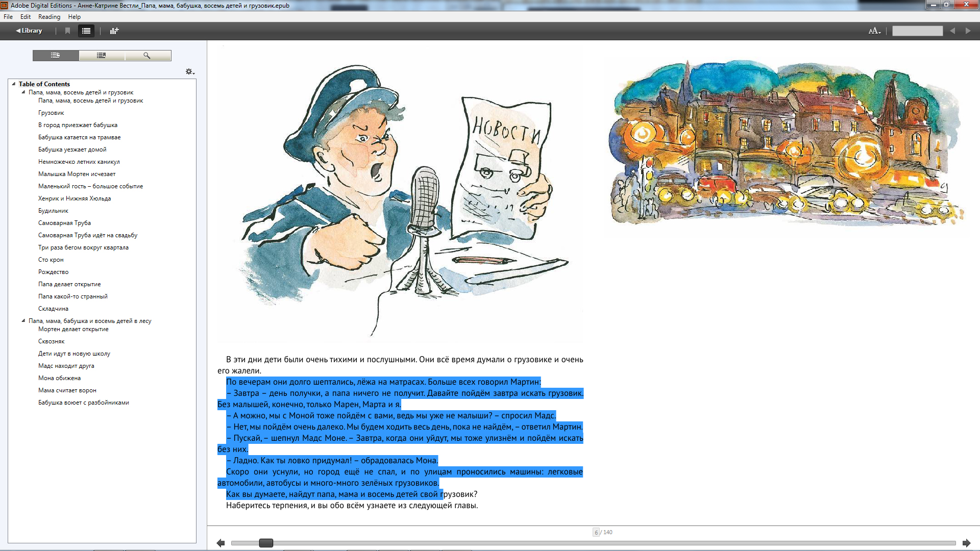Collapse the Table of Contents root node
This screenshot has height=551, width=980.
click(14, 84)
